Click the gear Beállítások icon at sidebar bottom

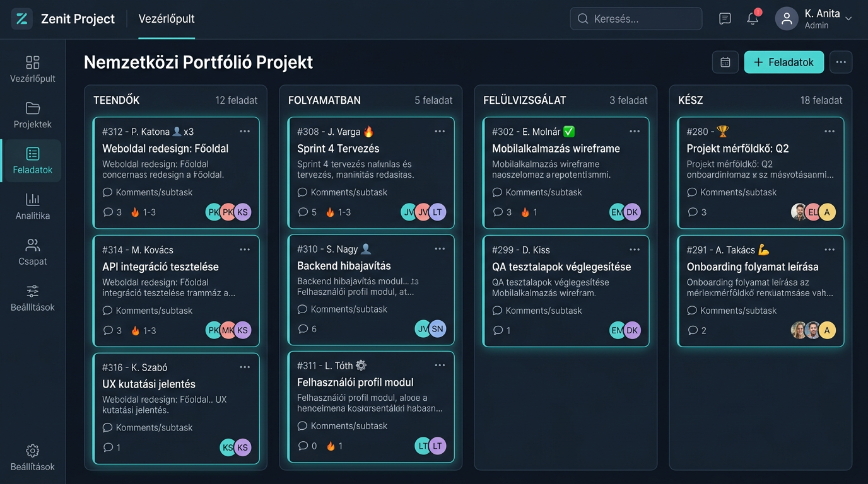(32, 451)
